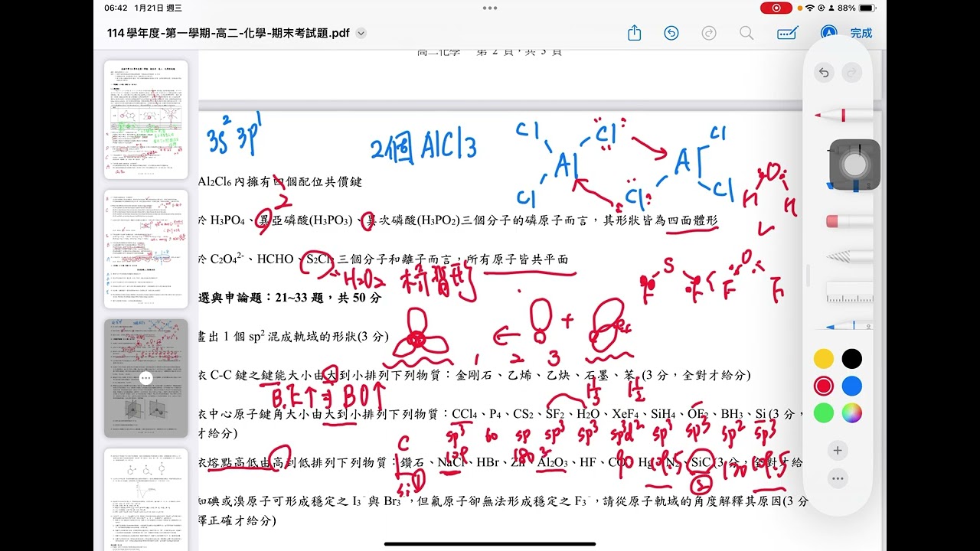Redo stroke using tool palette redo arrow
This screenshot has height=551, width=980.
[x=851, y=73]
